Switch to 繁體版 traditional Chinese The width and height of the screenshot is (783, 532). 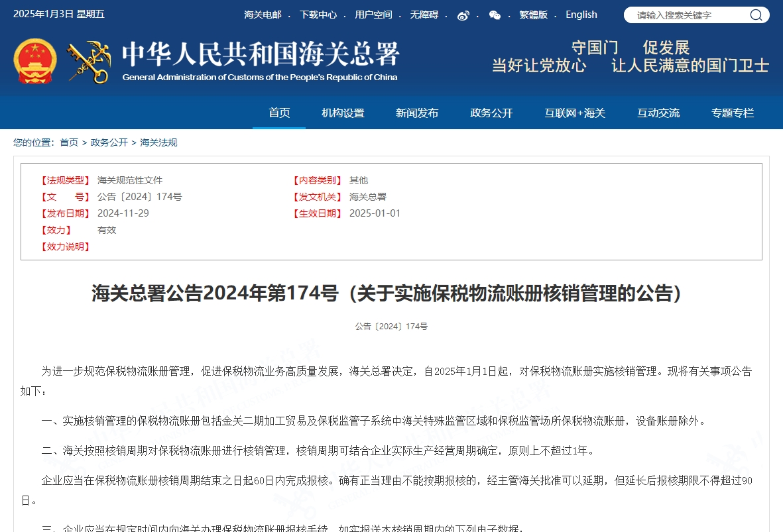click(x=533, y=15)
